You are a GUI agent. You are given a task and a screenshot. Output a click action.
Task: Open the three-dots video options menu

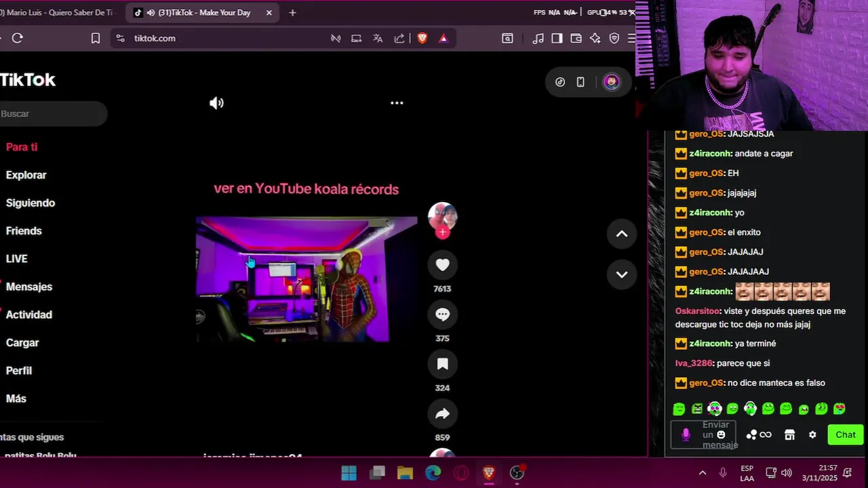point(397,103)
